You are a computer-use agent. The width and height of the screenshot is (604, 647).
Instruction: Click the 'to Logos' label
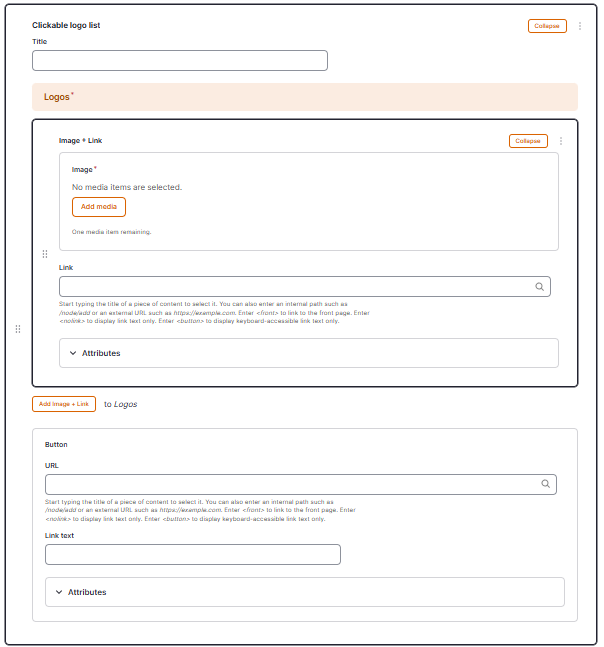point(120,404)
